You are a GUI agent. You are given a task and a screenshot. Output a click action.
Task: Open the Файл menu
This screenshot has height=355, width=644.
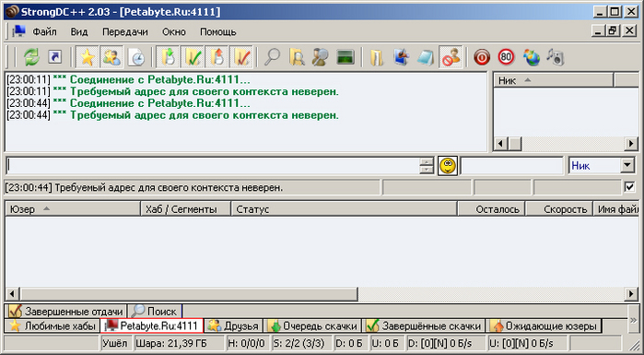click(x=45, y=31)
